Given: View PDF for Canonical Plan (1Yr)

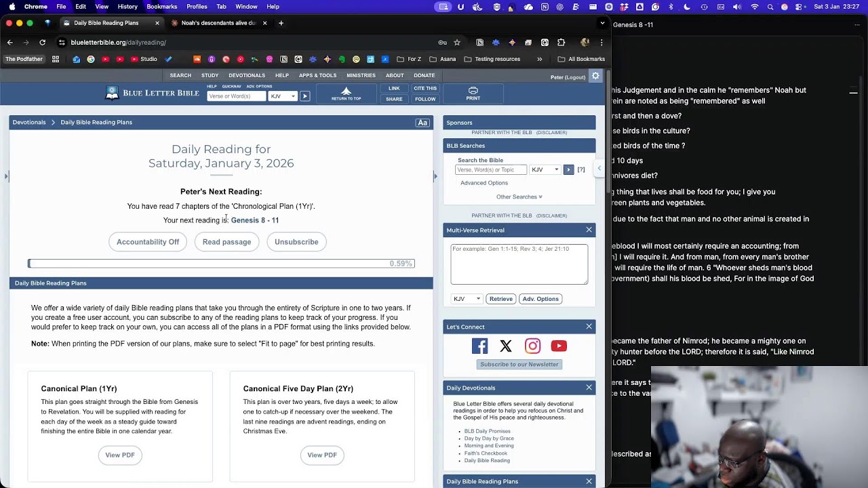Looking at the screenshot, I should click(x=120, y=455).
